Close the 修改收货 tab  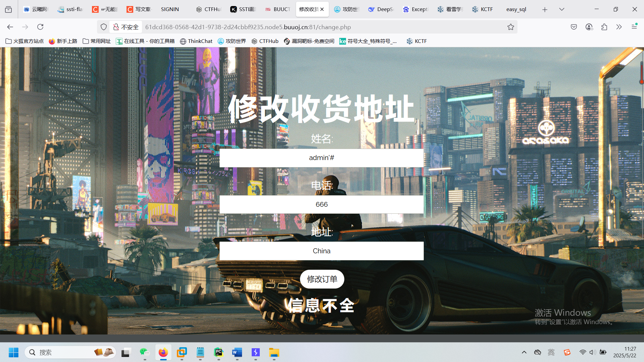tap(322, 9)
